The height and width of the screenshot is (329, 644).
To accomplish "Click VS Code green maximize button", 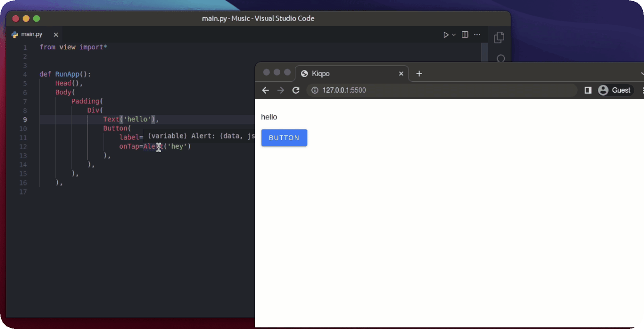I will (36, 19).
